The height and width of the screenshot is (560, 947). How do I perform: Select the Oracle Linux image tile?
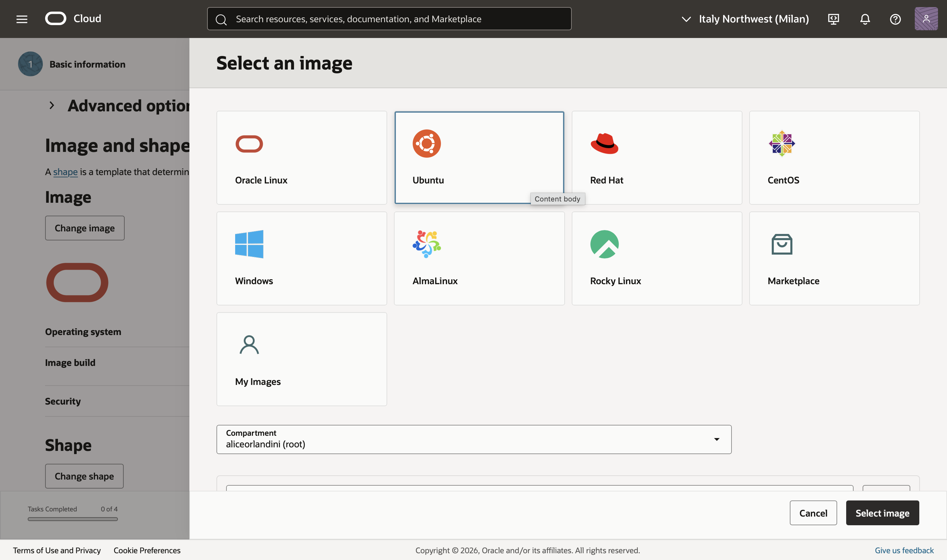pos(301,157)
